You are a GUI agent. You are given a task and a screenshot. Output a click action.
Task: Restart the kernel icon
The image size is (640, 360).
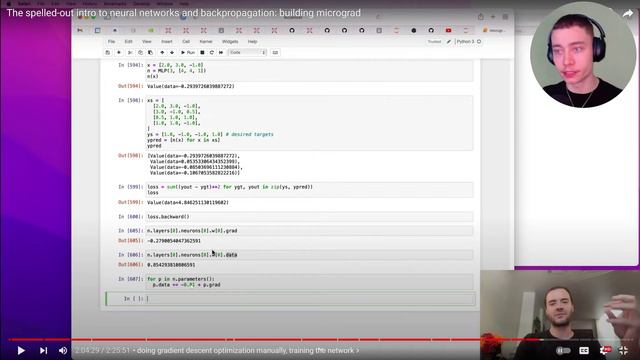point(211,53)
